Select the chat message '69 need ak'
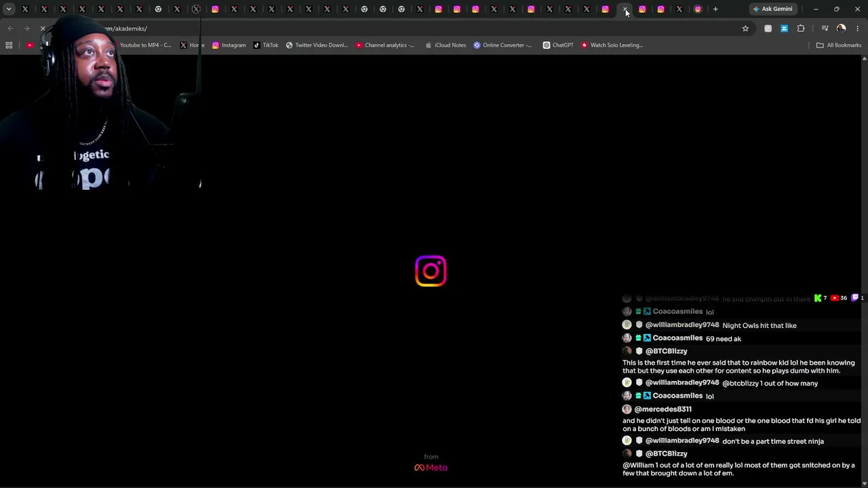The width and height of the screenshot is (868, 488). point(724,339)
